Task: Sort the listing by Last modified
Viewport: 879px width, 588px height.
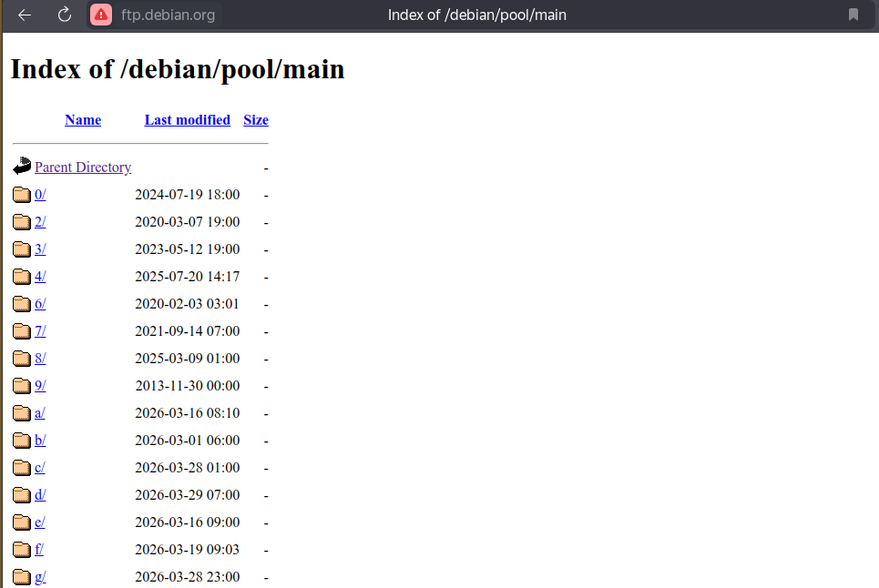Action: click(188, 120)
